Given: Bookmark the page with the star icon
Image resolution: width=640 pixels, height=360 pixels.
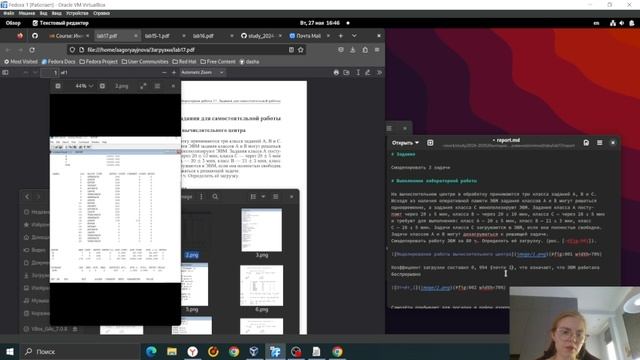Looking at the screenshot, I should coord(301,50).
